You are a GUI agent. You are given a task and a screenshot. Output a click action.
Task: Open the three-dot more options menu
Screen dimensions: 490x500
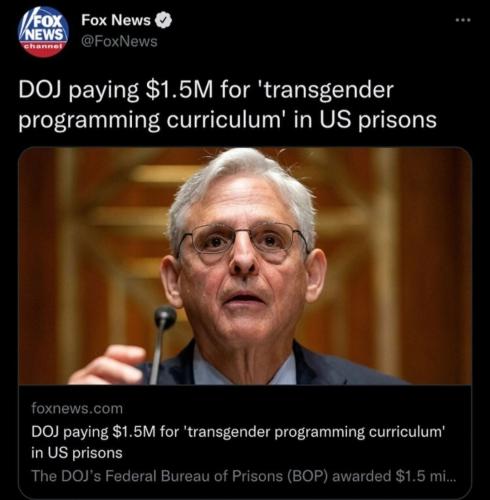463,20
